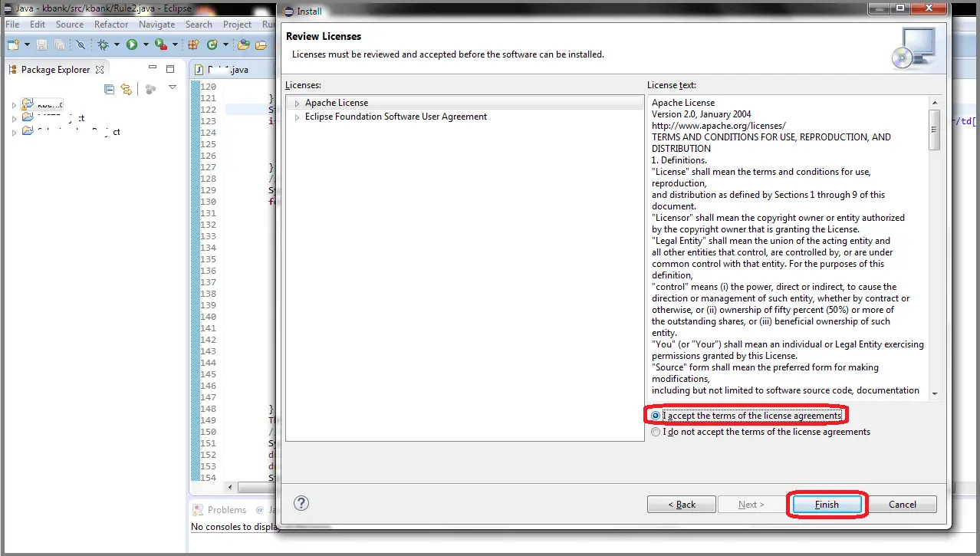Open the Navigate menu
Viewport: 980px width, 556px height.
point(157,25)
